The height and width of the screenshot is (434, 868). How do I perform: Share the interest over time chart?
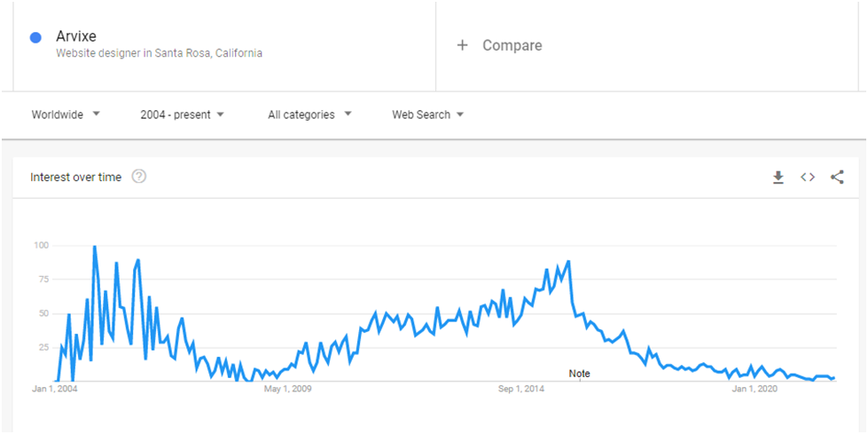point(837,178)
